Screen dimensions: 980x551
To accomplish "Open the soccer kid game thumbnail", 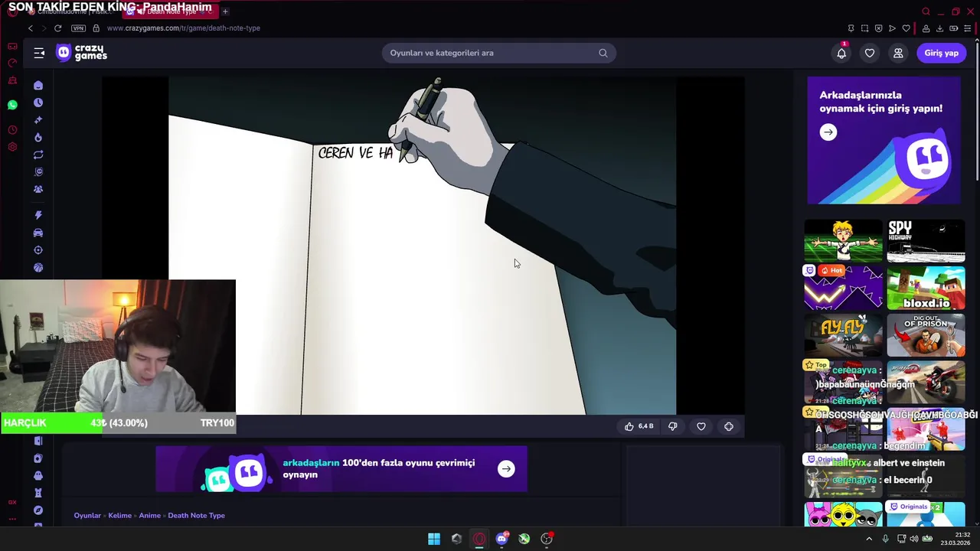I will (843, 241).
